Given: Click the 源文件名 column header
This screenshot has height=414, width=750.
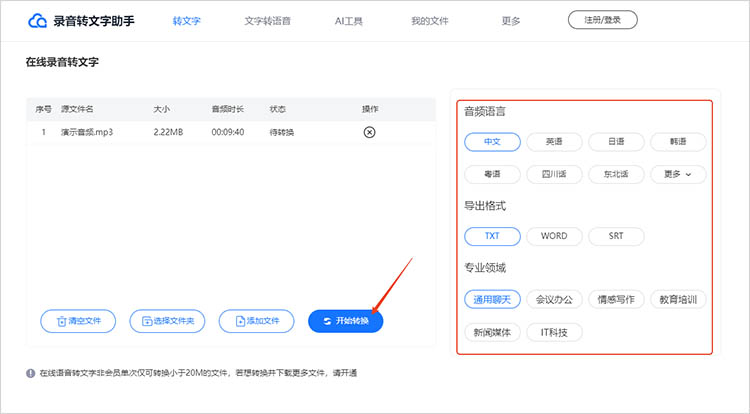Looking at the screenshot, I should (77, 109).
